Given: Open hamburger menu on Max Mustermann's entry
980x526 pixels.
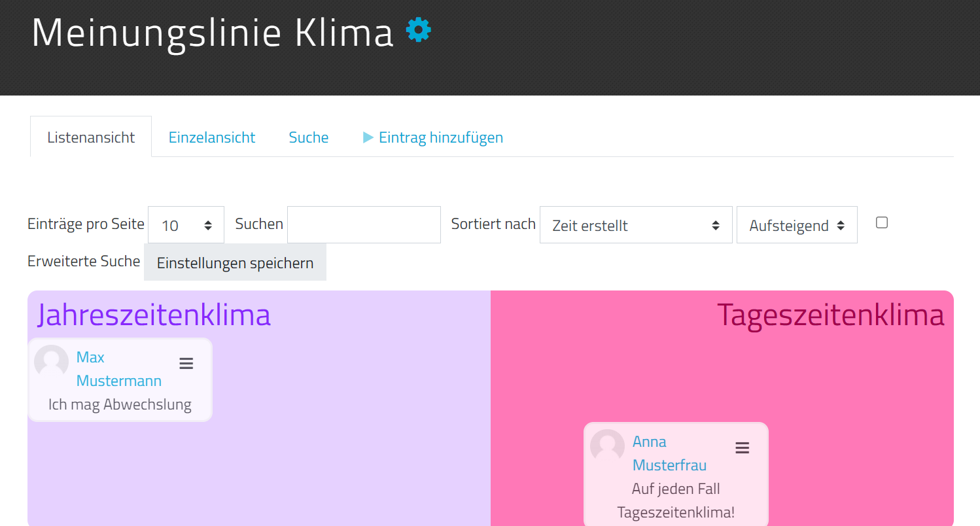Looking at the screenshot, I should tap(186, 364).
